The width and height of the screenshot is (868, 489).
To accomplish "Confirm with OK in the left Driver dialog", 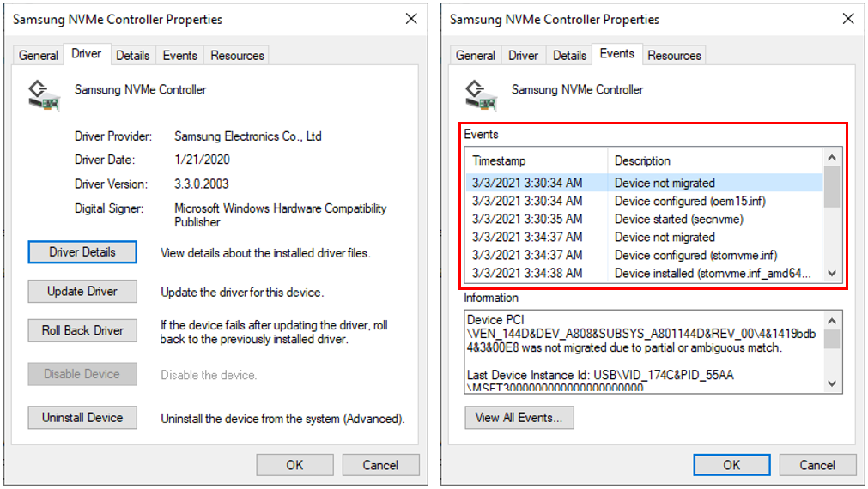I will [x=295, y=465].
